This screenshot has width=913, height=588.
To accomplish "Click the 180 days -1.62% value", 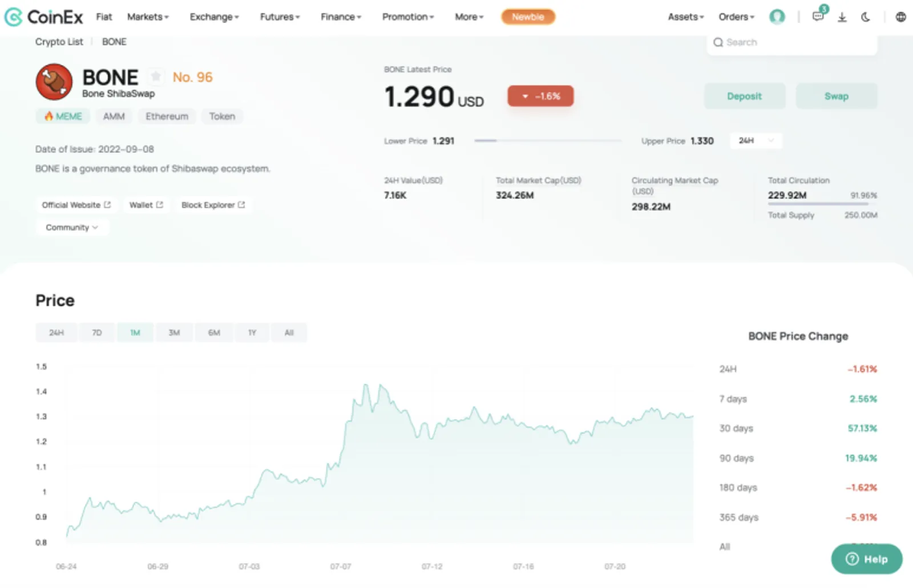I will point(862,488).
